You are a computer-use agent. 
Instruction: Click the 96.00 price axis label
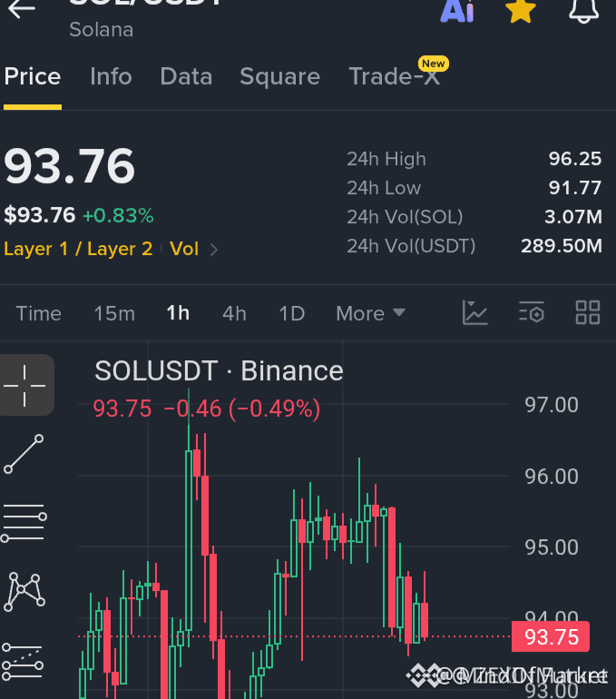pyautogui.click(x=552, y=477)
